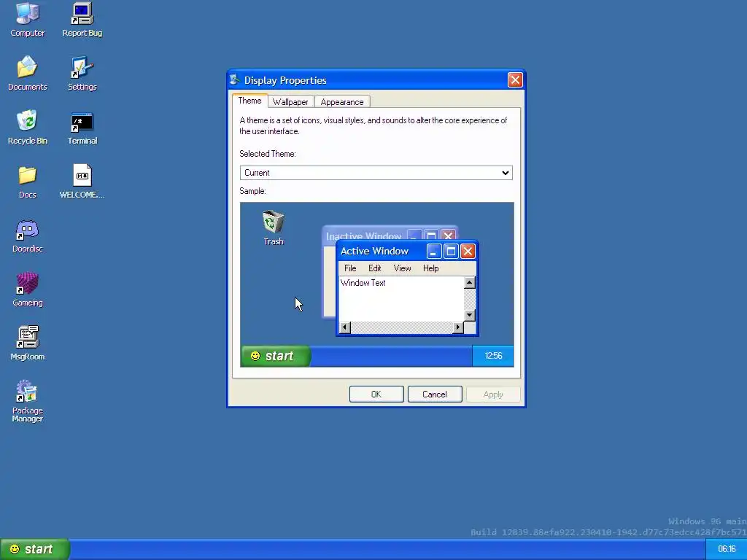Viewport: 747px width, 560px height.
Task: Dismiss the dialog with Cancel
Action: tap(435, 394)
